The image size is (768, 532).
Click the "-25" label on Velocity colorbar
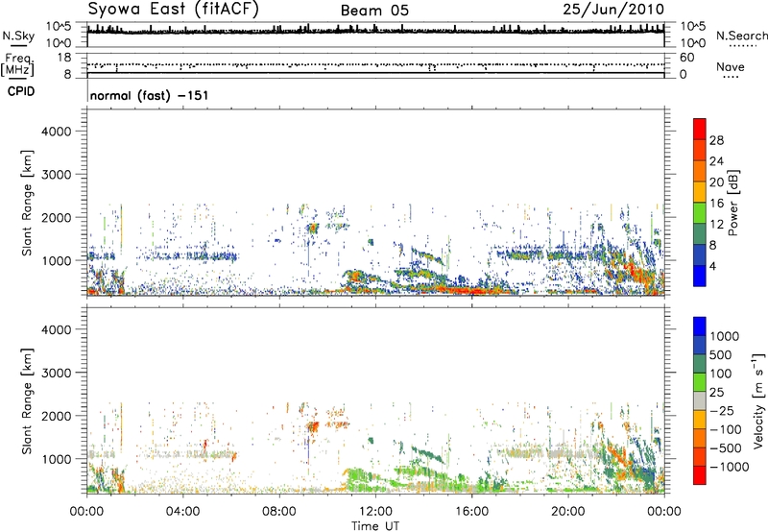coord(722,411)
